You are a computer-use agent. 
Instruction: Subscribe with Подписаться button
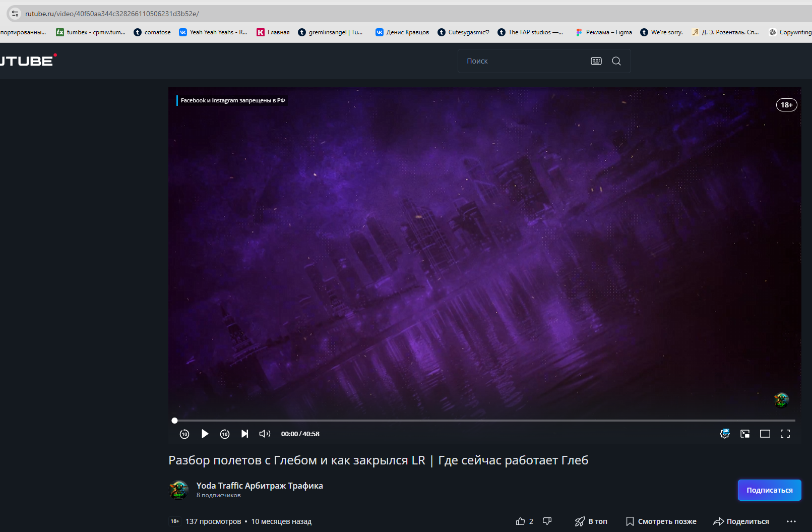point(770,490)
